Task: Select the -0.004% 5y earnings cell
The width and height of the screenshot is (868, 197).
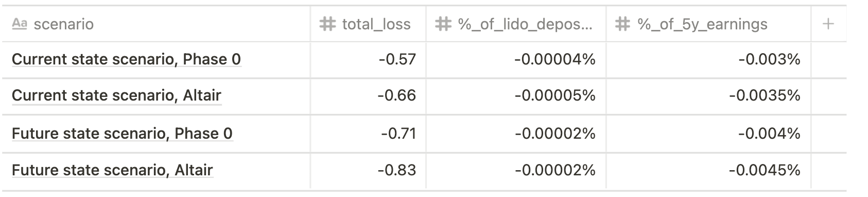Action: tap(709, 134)
